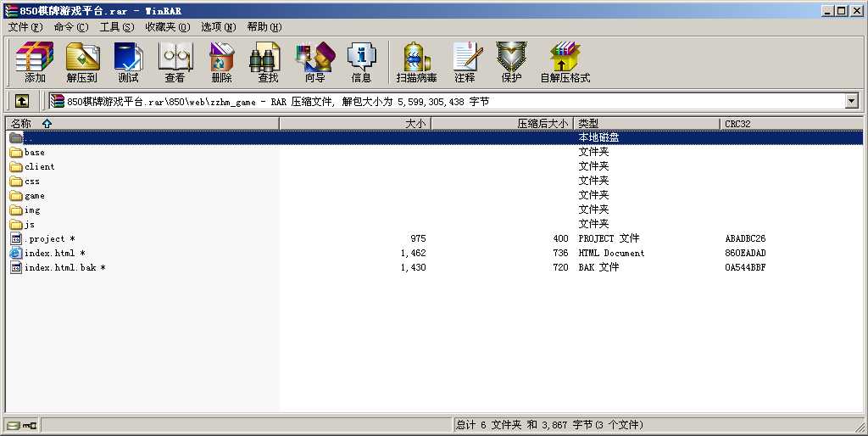Click the Delete (删除) toolbar icon

point(221,62)
